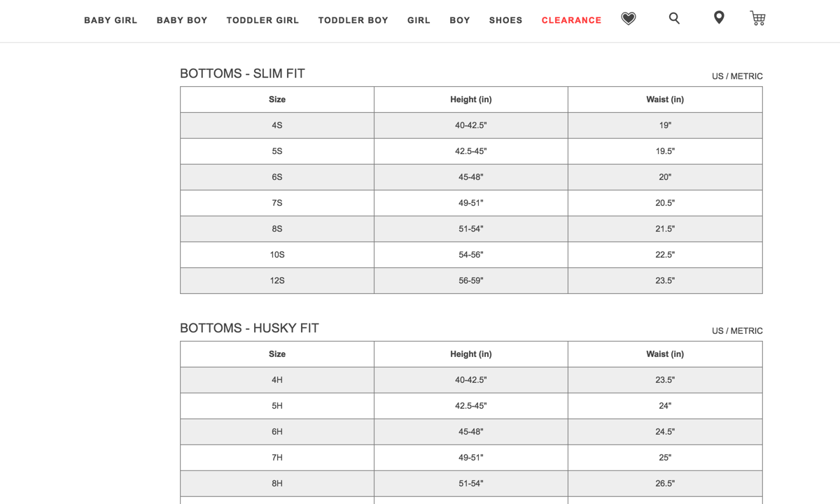Open the Boy category
The image size is (840, 504).
[460, 20]
